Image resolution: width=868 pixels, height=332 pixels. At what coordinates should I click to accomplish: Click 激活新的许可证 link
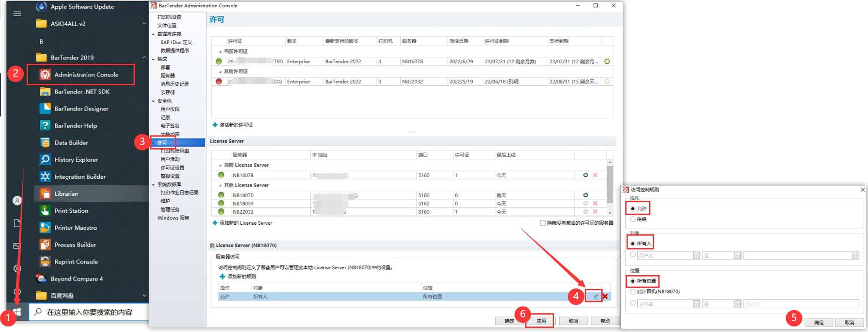coord(236,125)
